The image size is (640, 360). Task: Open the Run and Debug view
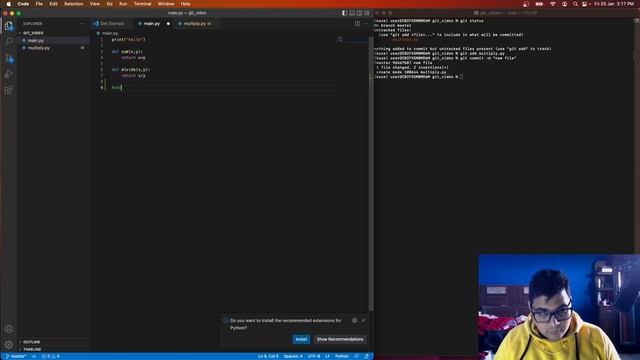[9, 74]
